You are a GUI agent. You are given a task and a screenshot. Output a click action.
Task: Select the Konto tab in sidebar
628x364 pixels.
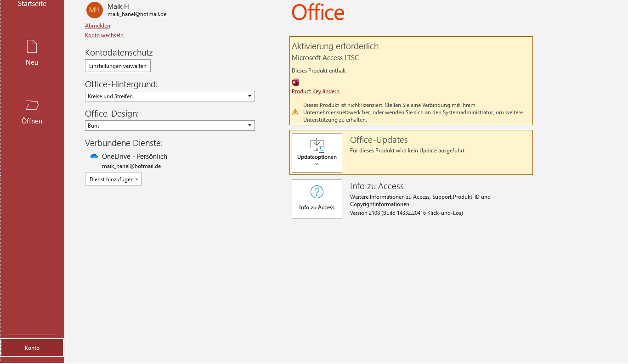(32, 348)
